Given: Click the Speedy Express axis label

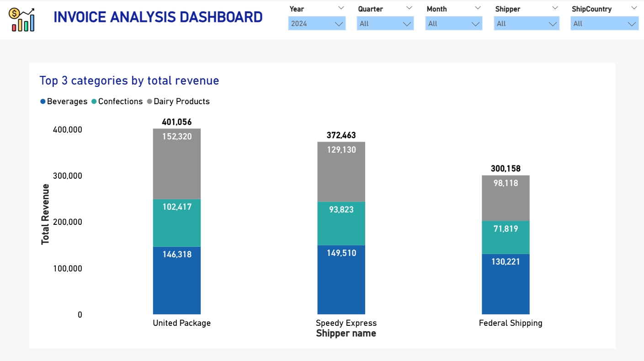Looking at the screenshot, I should (x=346, y=323).
